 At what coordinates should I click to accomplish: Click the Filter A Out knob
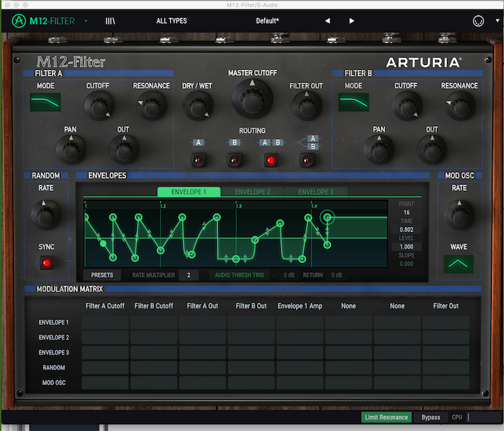tap(124, 150)
